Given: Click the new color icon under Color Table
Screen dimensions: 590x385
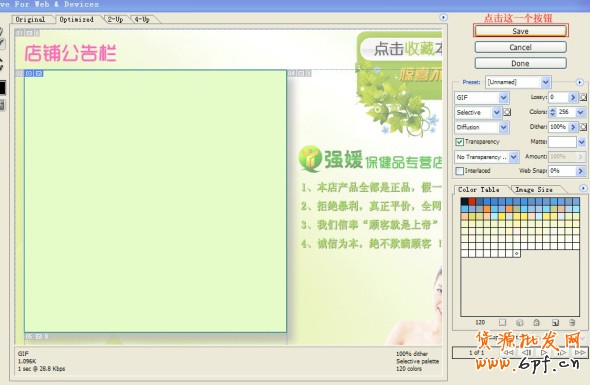Looking at the screenshot, I should [x=555, y=323].
